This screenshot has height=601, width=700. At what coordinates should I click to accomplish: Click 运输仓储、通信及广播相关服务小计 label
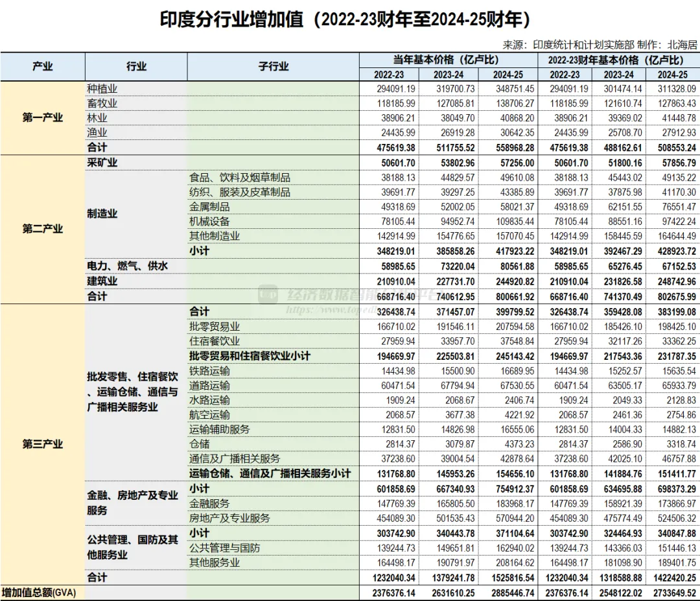[x=270, y=474]
